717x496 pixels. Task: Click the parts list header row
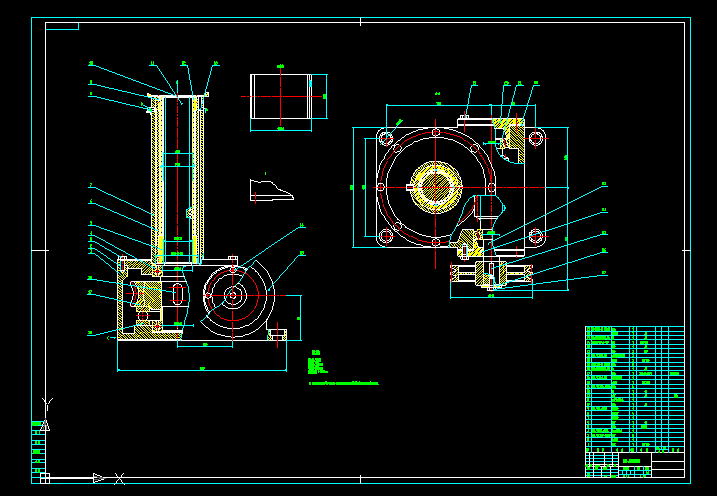click(635, 450)
